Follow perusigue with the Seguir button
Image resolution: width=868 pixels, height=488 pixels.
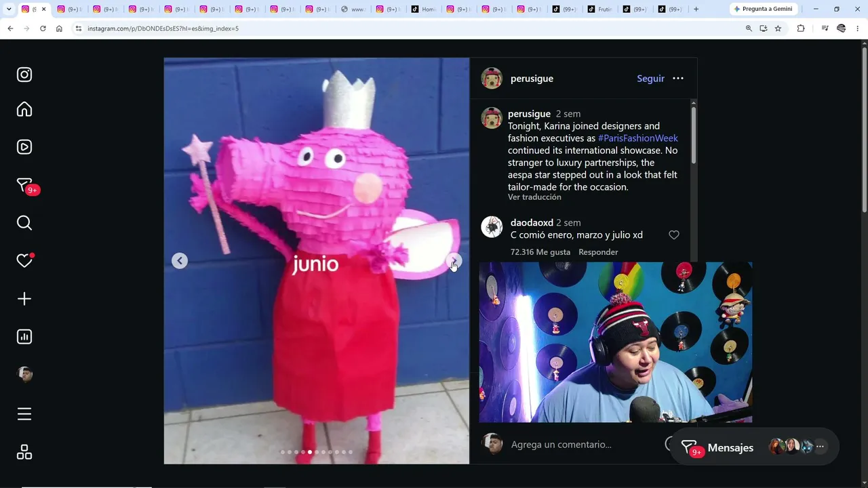(x=650, y=79)
